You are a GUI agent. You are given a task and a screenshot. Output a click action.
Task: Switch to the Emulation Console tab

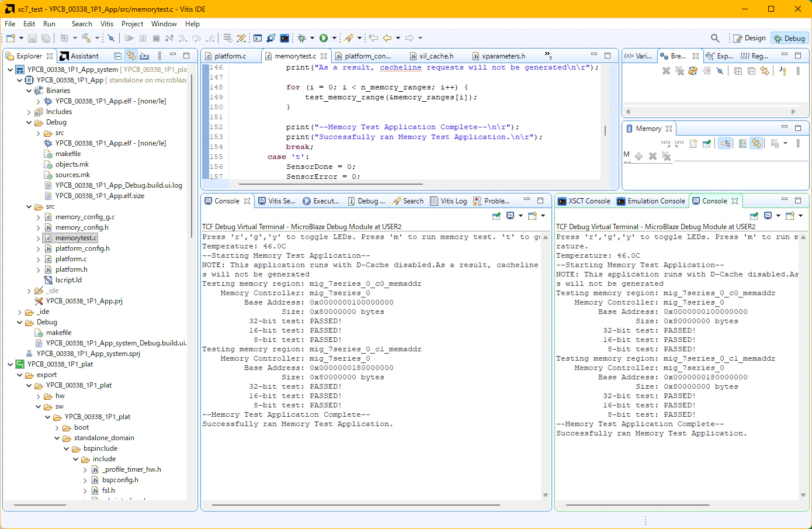(x=650, y=201)
